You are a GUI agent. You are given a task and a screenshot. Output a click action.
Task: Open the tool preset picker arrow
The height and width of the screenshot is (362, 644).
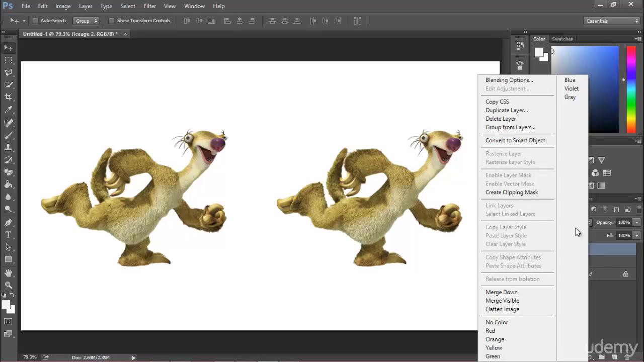coord(24,21)
